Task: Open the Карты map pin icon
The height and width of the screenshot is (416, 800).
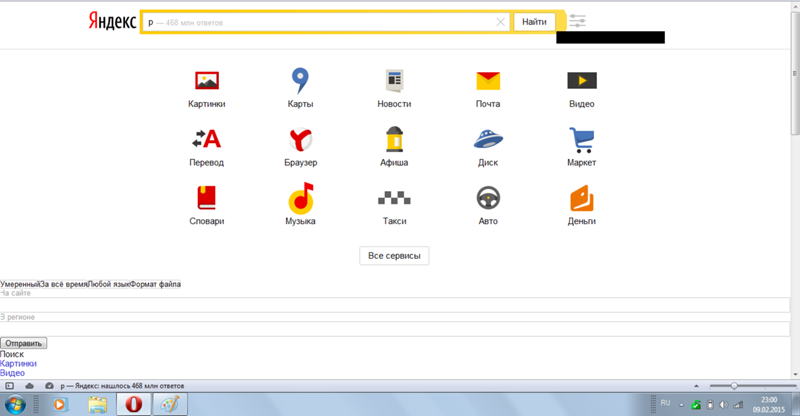Action: pos(300,81)
